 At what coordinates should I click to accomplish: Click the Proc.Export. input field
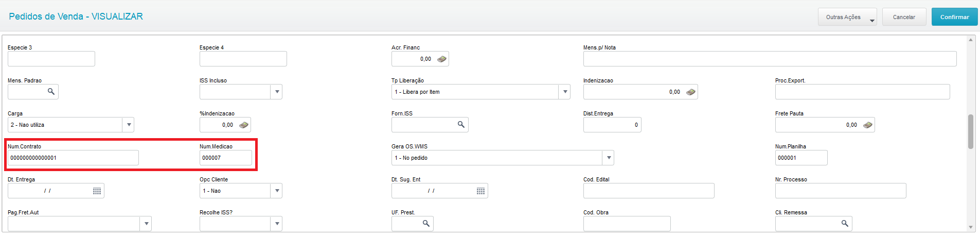coord(862,92)
